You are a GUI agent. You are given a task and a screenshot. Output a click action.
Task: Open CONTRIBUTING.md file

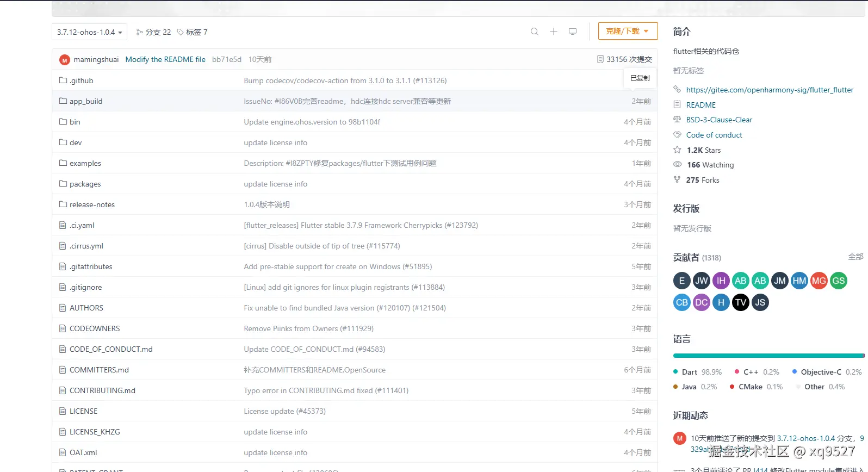coord(102,390)
